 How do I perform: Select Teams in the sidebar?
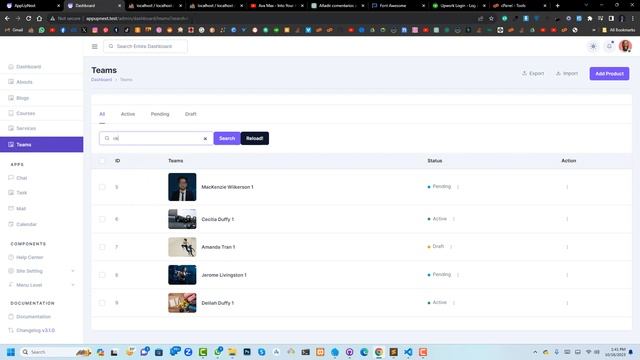coord(41,144)
